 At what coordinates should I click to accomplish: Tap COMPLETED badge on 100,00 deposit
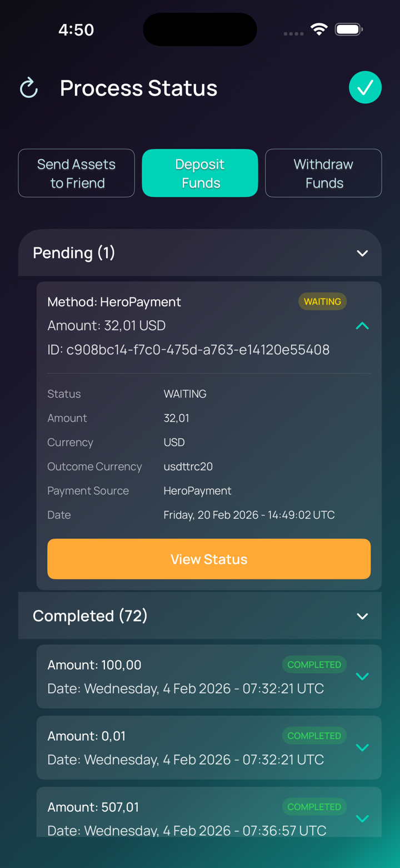pyautogui.click(x=314, y=664)
